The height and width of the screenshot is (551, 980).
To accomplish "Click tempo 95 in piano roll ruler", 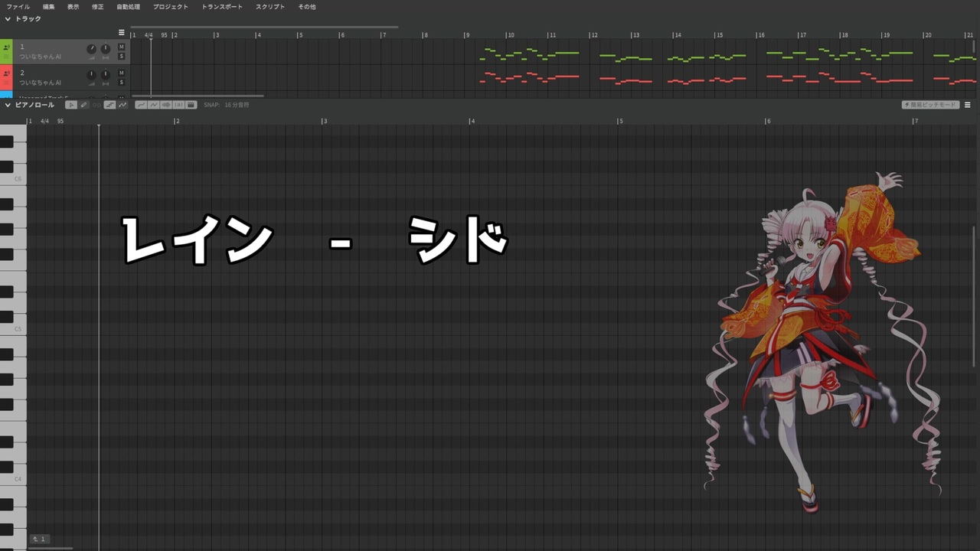I will click(60, 121).
